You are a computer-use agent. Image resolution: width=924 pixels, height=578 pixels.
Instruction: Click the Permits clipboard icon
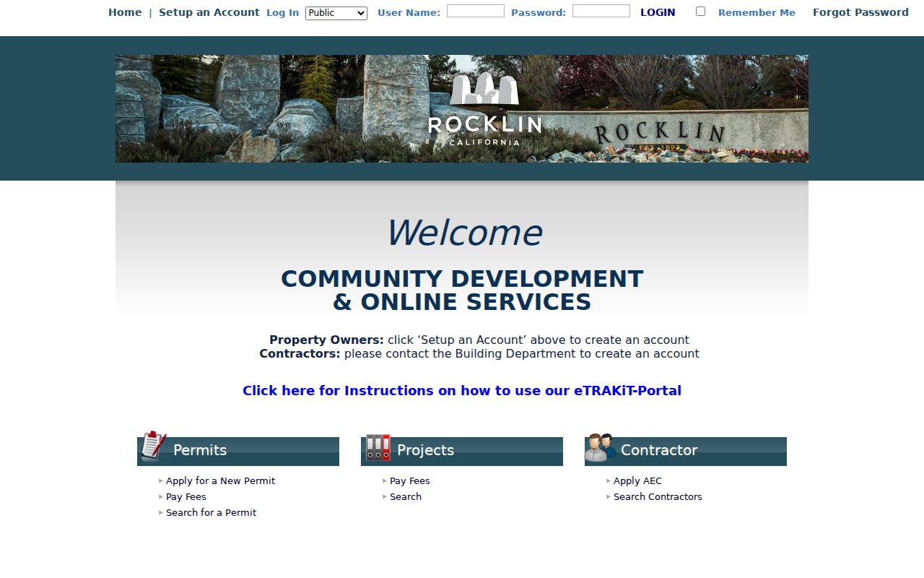[153, 446]
